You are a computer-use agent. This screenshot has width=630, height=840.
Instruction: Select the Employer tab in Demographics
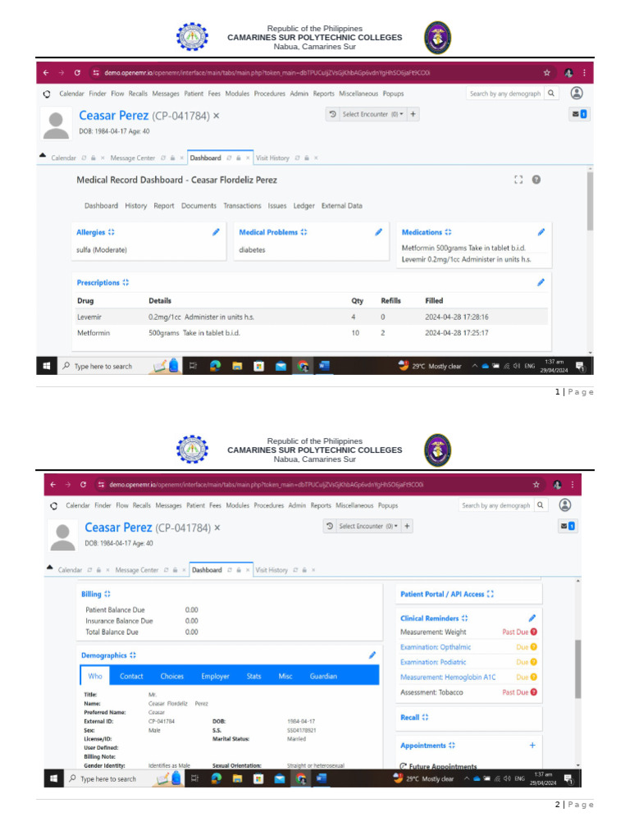pyautogui.click(x=215, y=676)
